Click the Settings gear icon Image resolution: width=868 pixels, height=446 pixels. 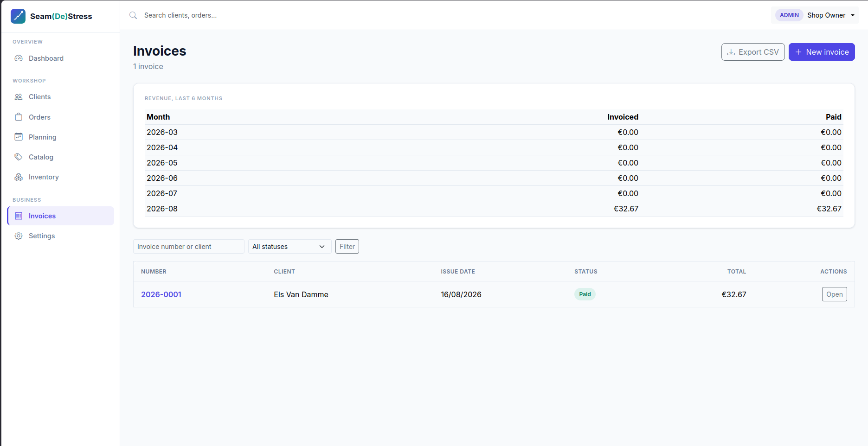19,236
